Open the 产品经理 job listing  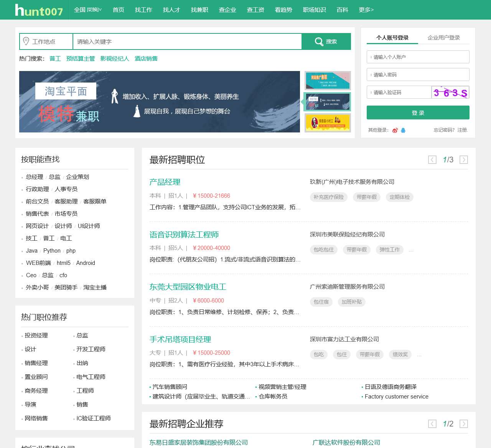tap(165, 182)
